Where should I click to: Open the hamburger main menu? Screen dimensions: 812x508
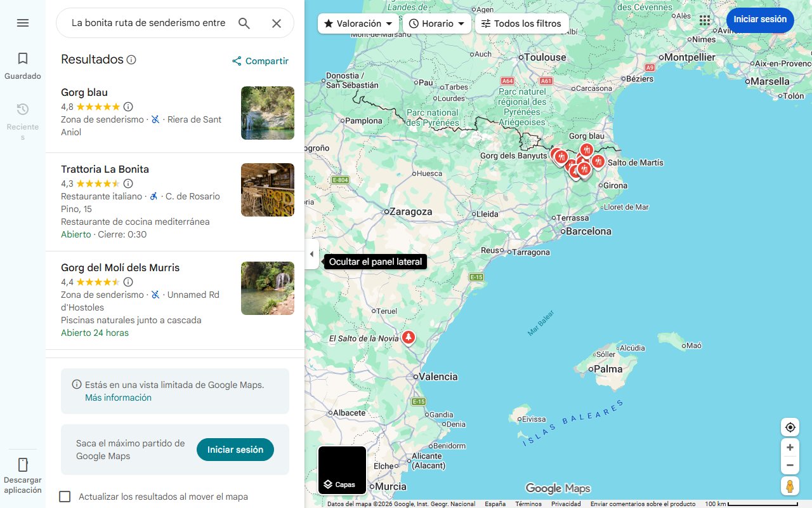point(23,23)
